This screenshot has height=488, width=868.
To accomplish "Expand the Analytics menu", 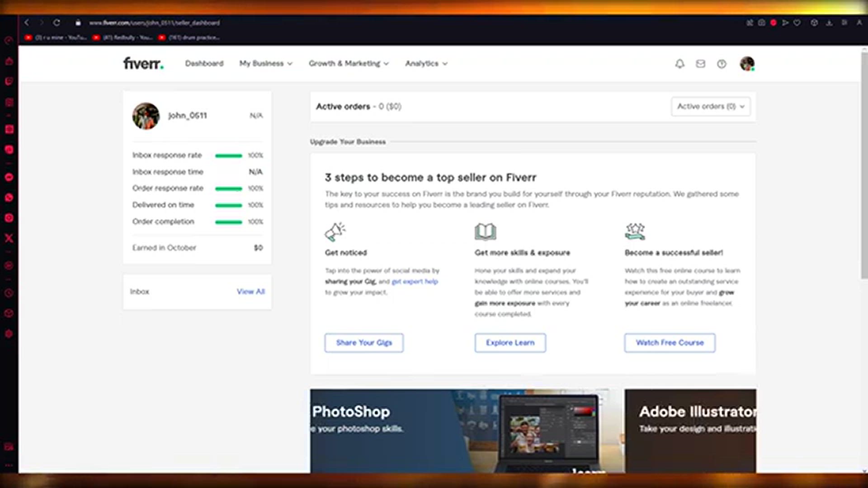I will [x=426, y=64].
